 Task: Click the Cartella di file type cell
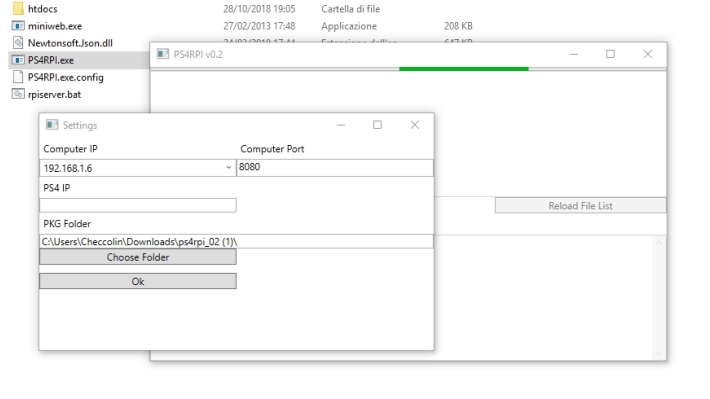click(x=350, y=9)
